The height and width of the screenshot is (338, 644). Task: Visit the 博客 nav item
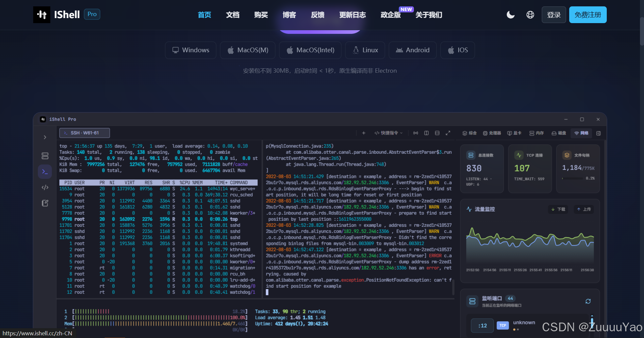pyautogui.click(x=289, y=15)
